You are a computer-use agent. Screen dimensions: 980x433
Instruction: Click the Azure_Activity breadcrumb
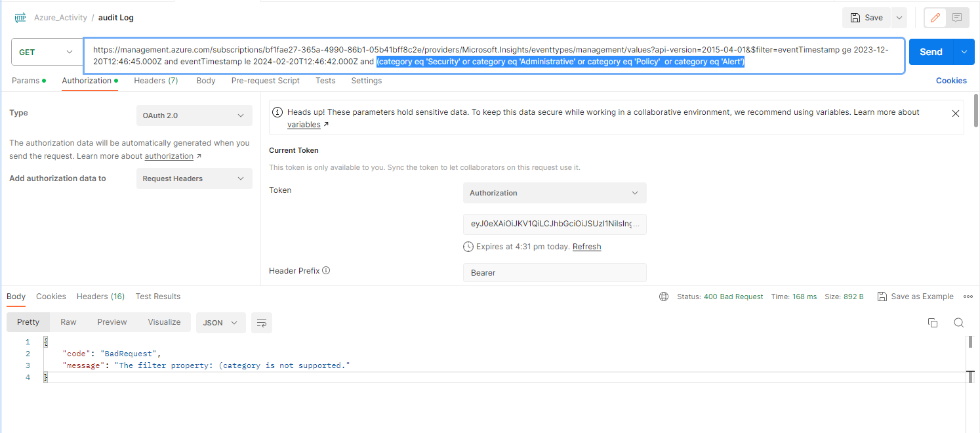pyautogui.click(x=61, y=18)
